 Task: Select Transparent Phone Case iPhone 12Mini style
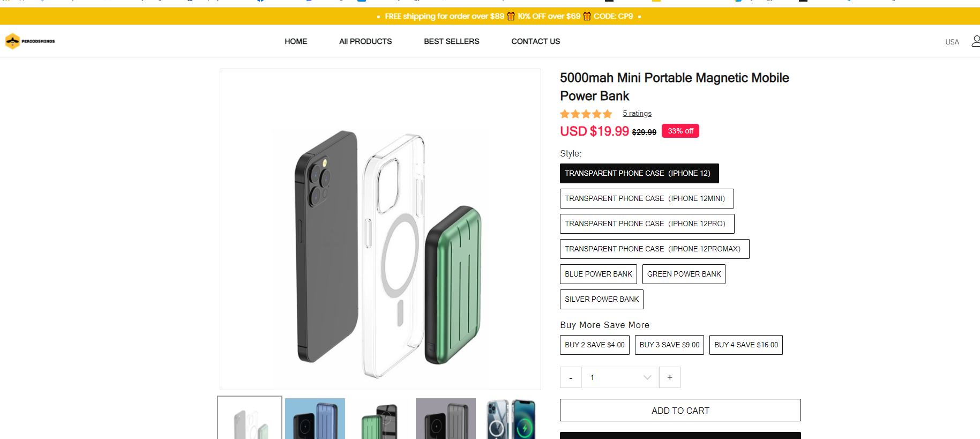click(646, 198)
